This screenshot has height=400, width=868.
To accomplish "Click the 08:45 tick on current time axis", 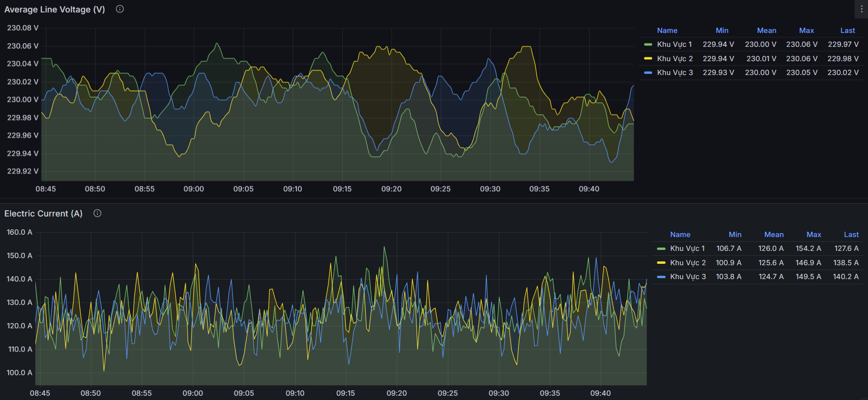I will point(40,393).
